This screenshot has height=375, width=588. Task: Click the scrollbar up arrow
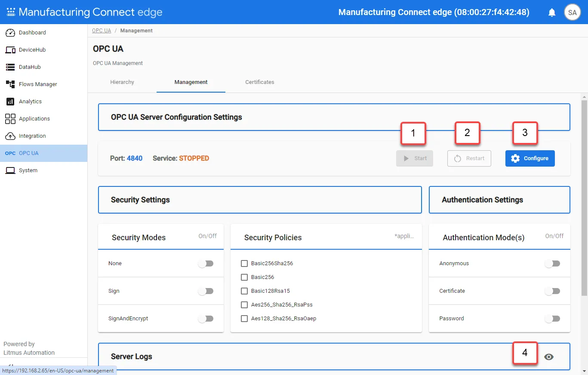click(x=584, y=96)
